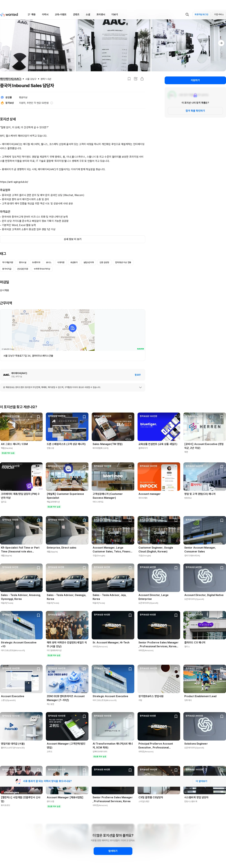Bookmark the Product Enablement Lead card

coord(222,669)
